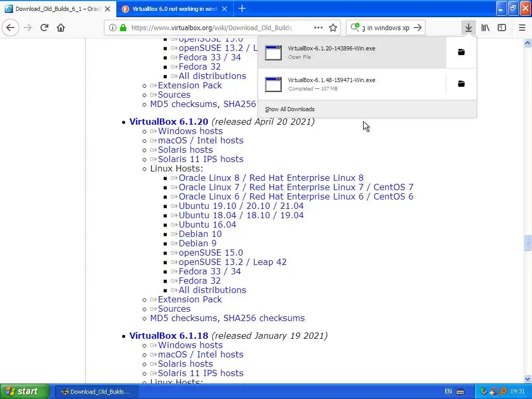
Task: Open openSUSE 13.2 / Leap 42 link
Action: click(x=232, y=262)
